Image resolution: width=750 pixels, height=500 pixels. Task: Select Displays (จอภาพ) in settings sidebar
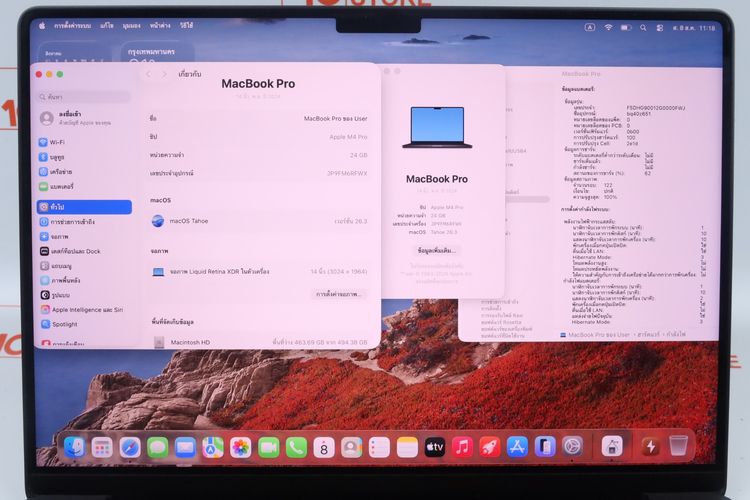(x=84, y=236)
